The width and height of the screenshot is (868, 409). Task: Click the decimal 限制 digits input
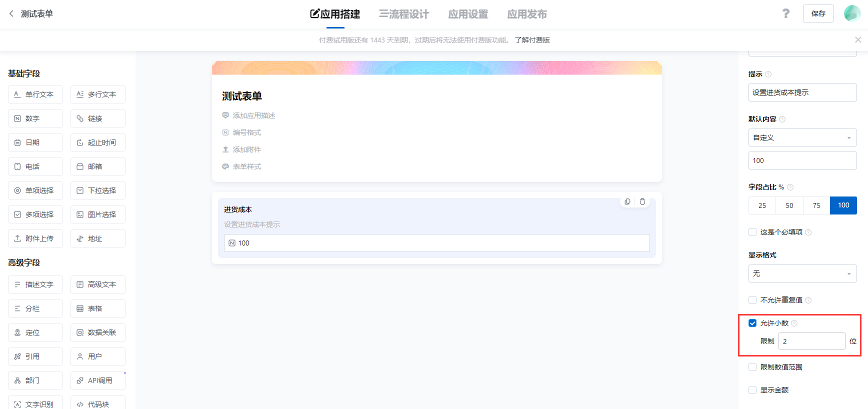811,341
